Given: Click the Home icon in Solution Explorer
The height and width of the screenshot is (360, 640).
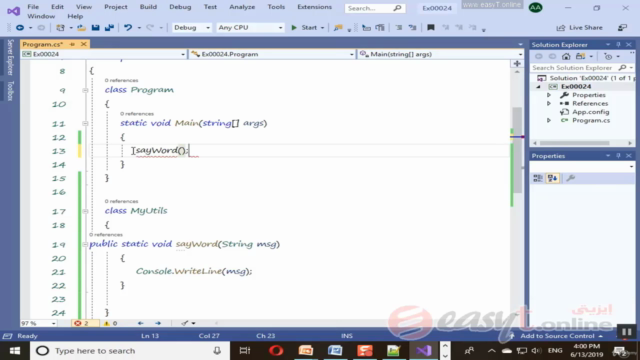Looking at the screenshot, I should tap(566, 56).
